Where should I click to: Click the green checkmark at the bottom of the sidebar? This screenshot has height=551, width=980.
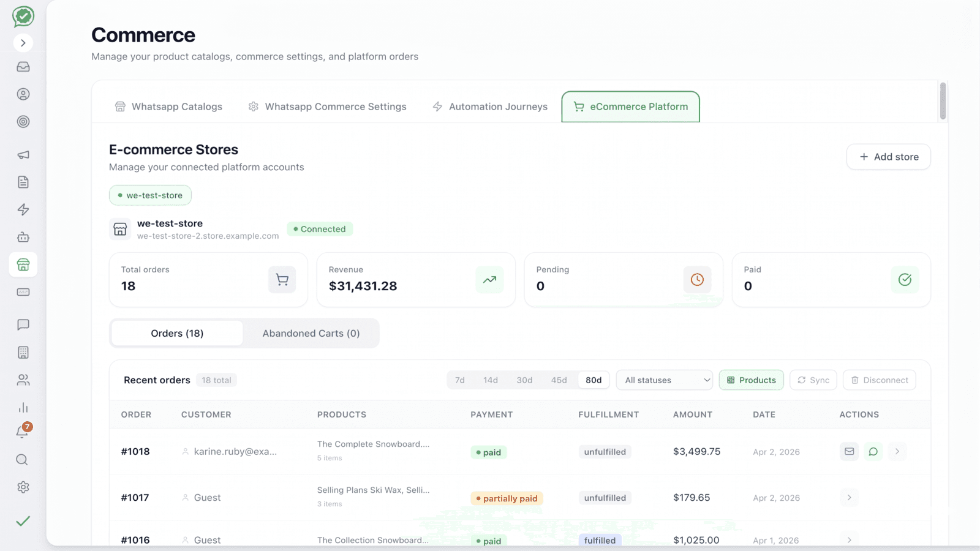tap(23, 521)
